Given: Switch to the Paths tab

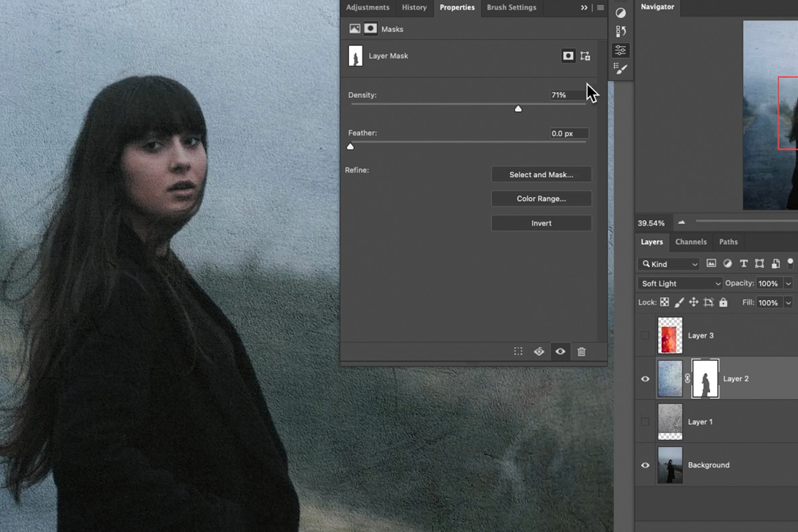Looking at the screenshot, I should (x=728, y=242).
